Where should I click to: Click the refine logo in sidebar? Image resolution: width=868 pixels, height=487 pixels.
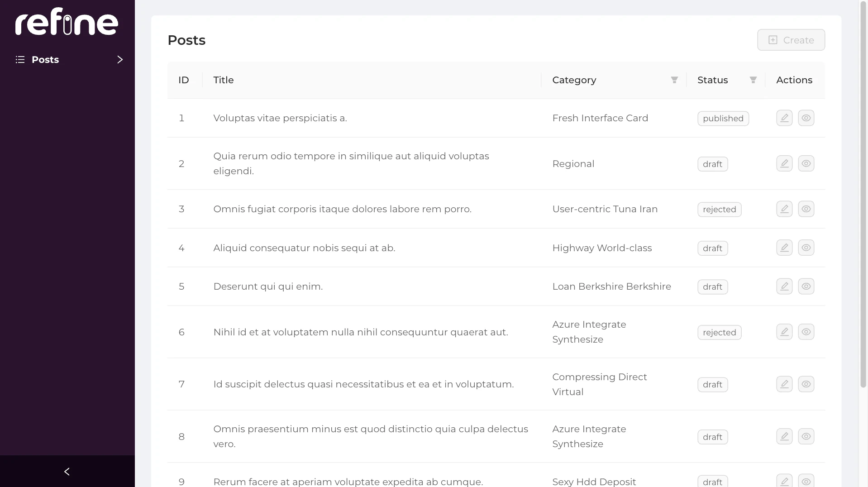(x=67, y=22)
